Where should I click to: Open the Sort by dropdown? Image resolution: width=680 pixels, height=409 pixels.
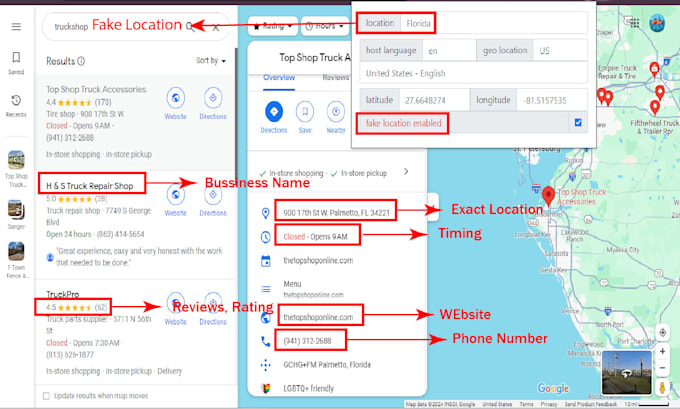pos(211,61)
